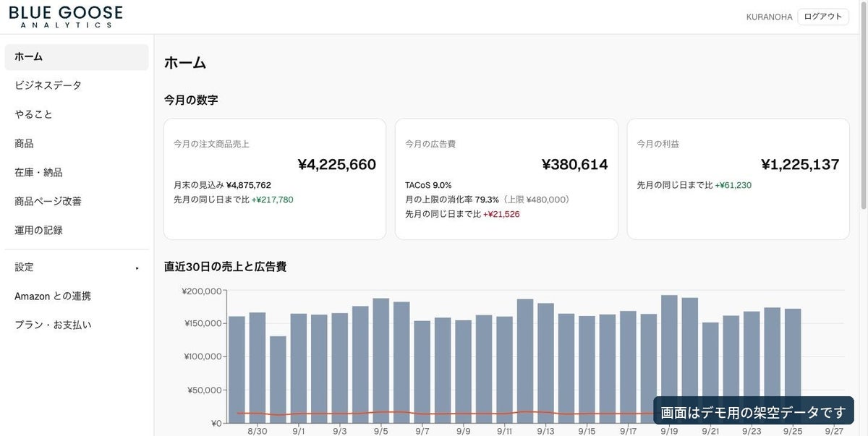This screenshot has width=868, height=436.
Task: Click the Blue Goose Analytics logo
Action: [x=66, y=17]
